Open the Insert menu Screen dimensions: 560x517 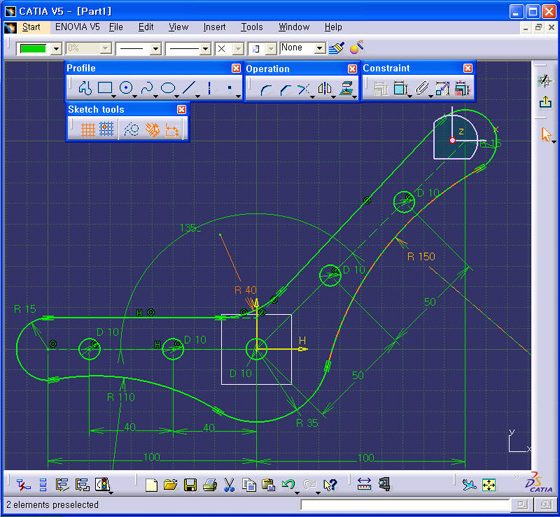click(x=214, y=27)
